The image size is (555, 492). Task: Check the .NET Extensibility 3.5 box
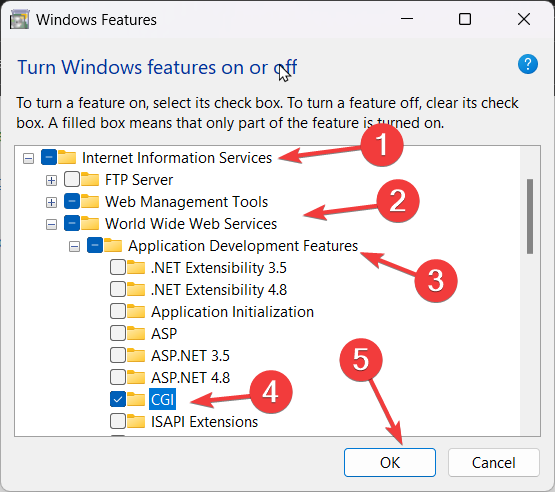(118, 267)
